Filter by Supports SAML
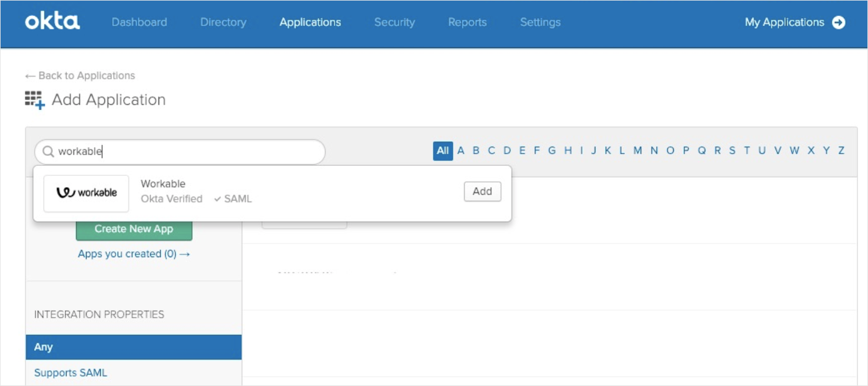Image resolution: width=868 pixels, height=386 pixels. coord(71,372)
